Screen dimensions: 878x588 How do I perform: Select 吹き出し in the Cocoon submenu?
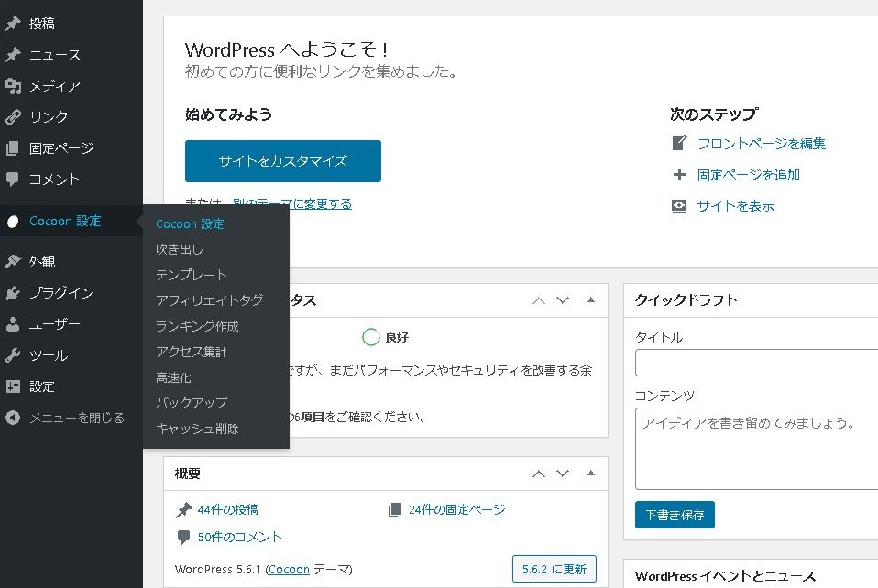pyautogui.click(x=180, y=249)
